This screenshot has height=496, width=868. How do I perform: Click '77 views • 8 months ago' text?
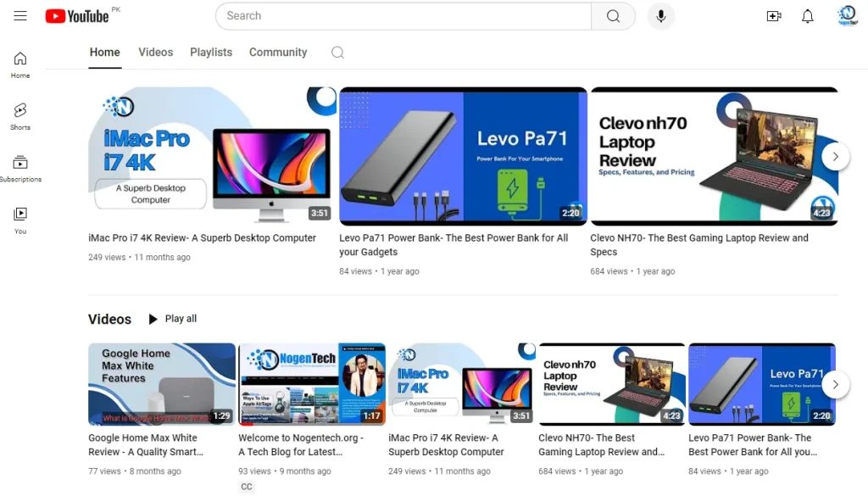point(135,471)
